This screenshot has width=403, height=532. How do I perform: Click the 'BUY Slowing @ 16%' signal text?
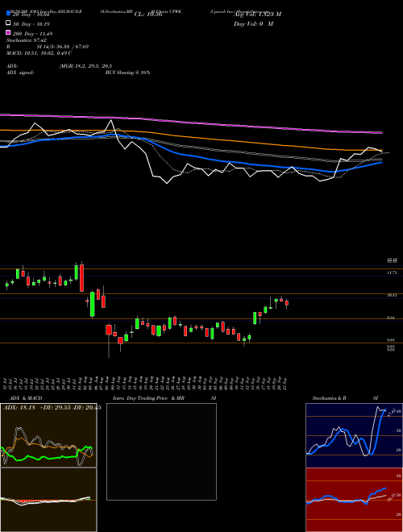[128, 73]
